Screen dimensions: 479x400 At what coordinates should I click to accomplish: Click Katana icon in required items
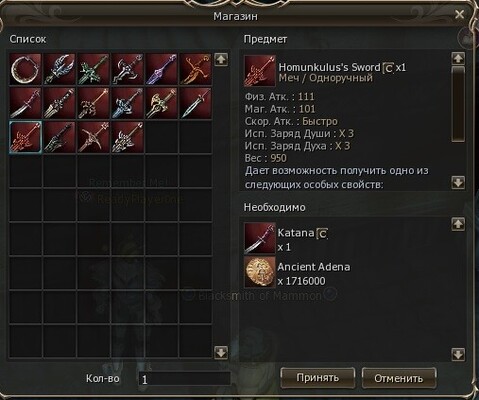click(x=260, y=238)
